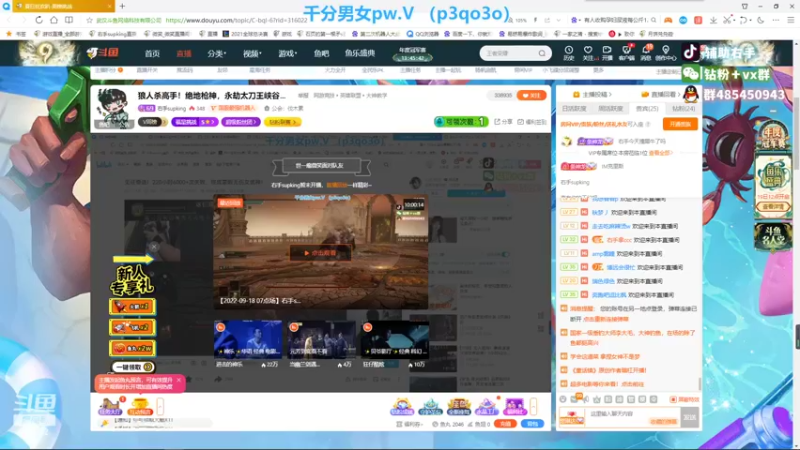Go to browser home page icon
The width and height of the screenshot is (800, 450).
coord(54,20)
